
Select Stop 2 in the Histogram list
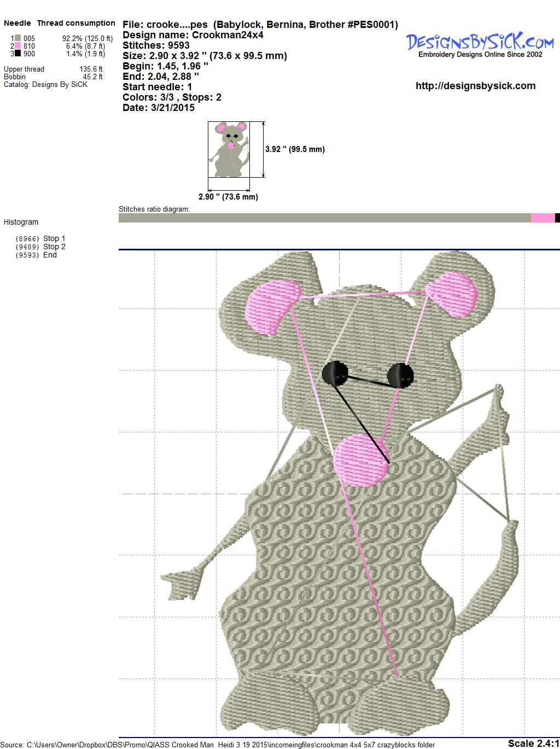tap(54, 247)
